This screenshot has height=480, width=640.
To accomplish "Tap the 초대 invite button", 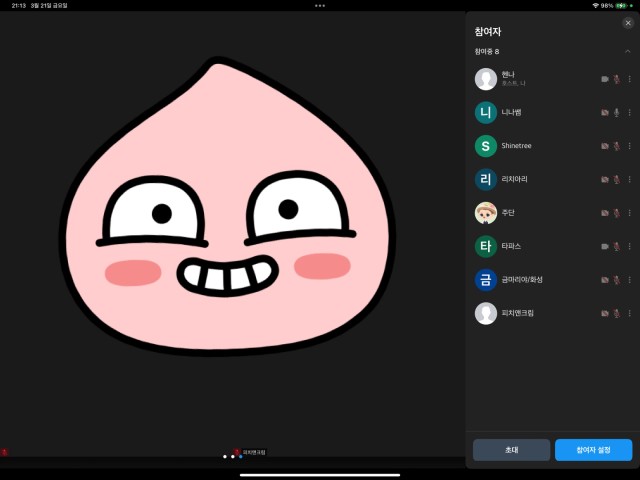I will [511, 450].
